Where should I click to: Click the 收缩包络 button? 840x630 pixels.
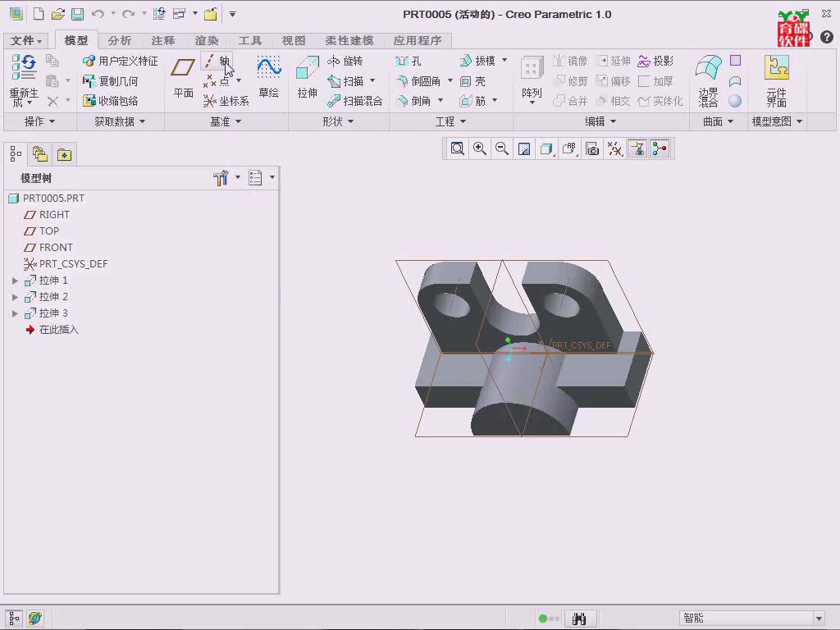111,101
